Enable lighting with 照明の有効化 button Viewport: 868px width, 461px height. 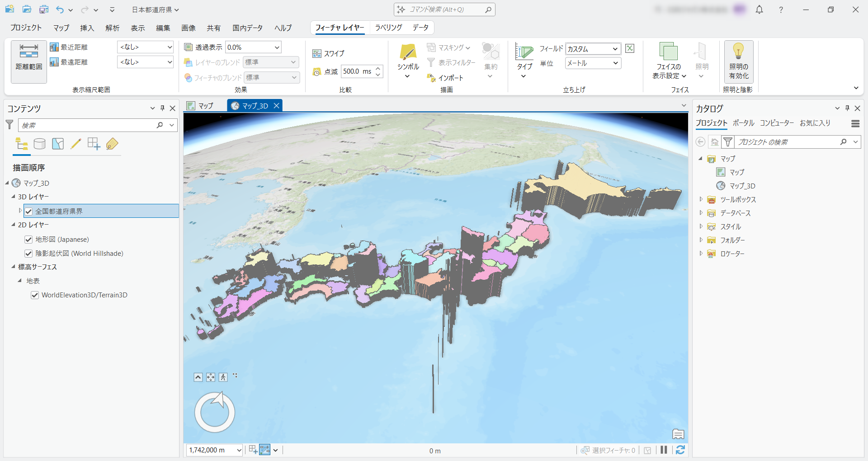pos(738,61)
